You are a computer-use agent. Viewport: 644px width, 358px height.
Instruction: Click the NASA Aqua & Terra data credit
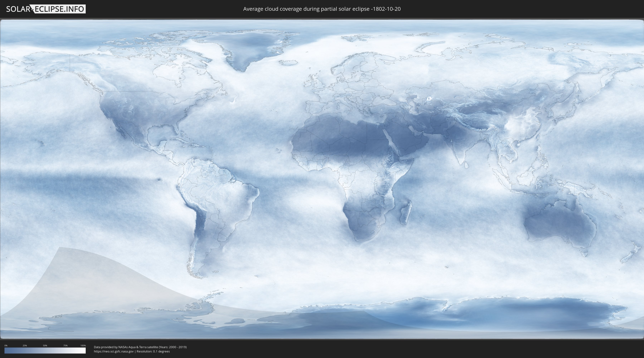point(140,347)
